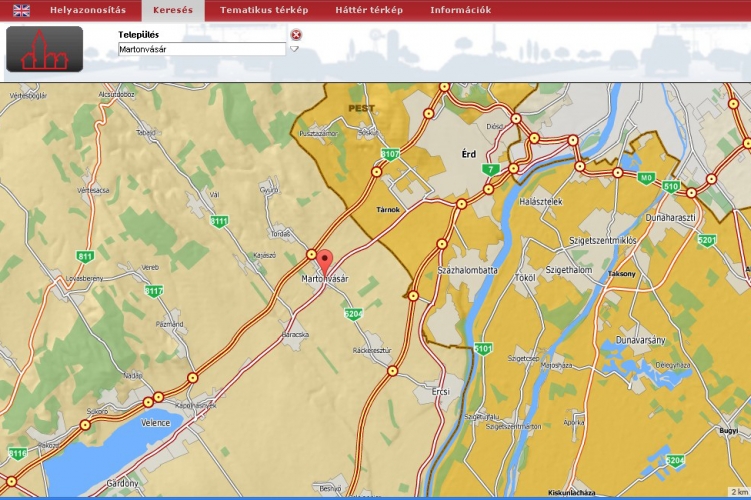The height and width of the screenshot is (500, 751).
Task: Click the 8111 road shield
Action: (219, 221)
